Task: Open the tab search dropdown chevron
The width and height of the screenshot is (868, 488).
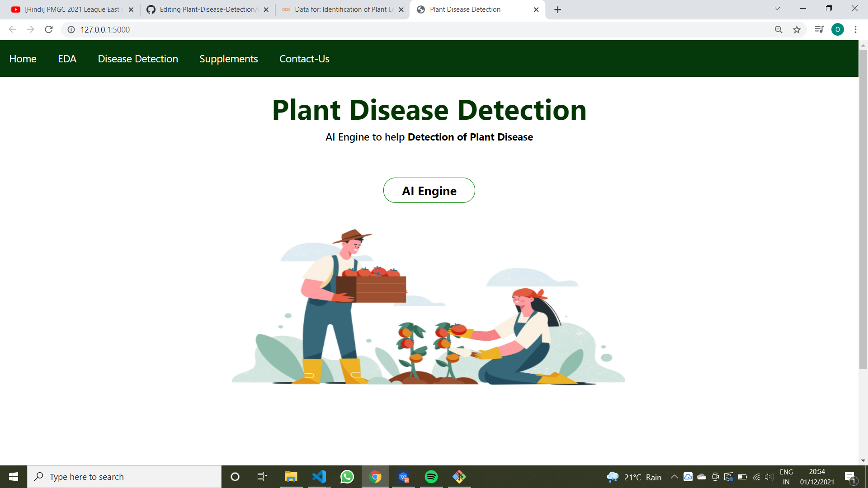Action: [777, 8]
